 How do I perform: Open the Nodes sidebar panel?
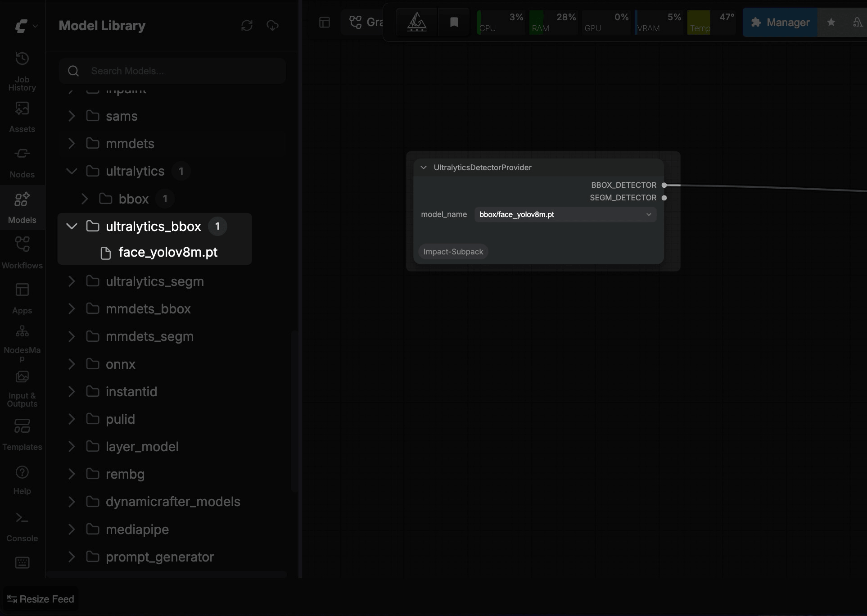pyautogui.click(x=22, y=163)
